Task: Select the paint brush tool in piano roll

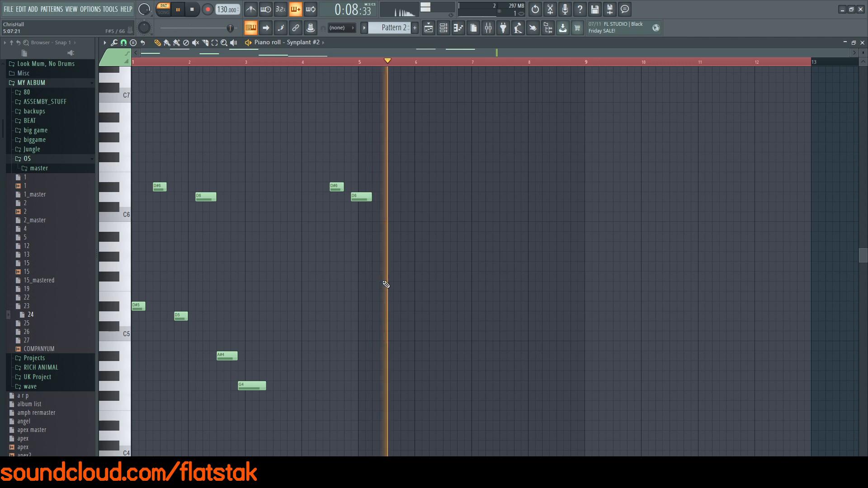Action: click(167, 42)
